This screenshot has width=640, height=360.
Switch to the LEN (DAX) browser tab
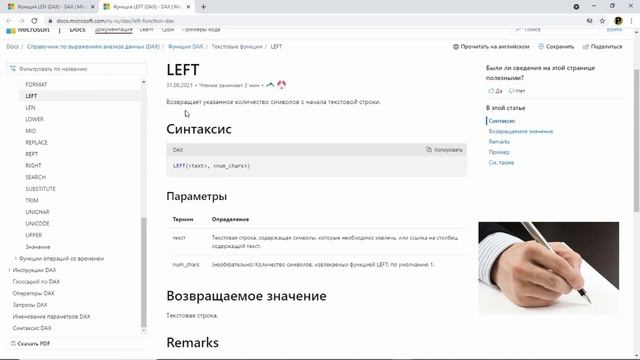51,7
